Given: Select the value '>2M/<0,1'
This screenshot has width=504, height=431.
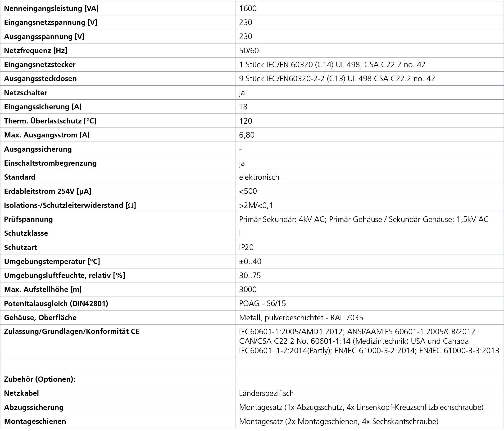Looking at the screenshot, I should [x=256, y=205].
